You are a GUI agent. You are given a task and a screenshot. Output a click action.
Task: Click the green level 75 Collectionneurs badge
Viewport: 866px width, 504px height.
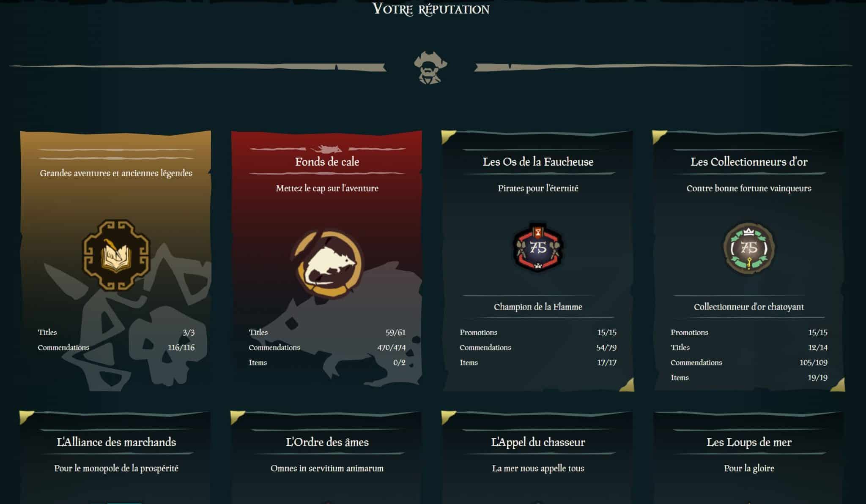pyautogui.click(x=748, y=248)
